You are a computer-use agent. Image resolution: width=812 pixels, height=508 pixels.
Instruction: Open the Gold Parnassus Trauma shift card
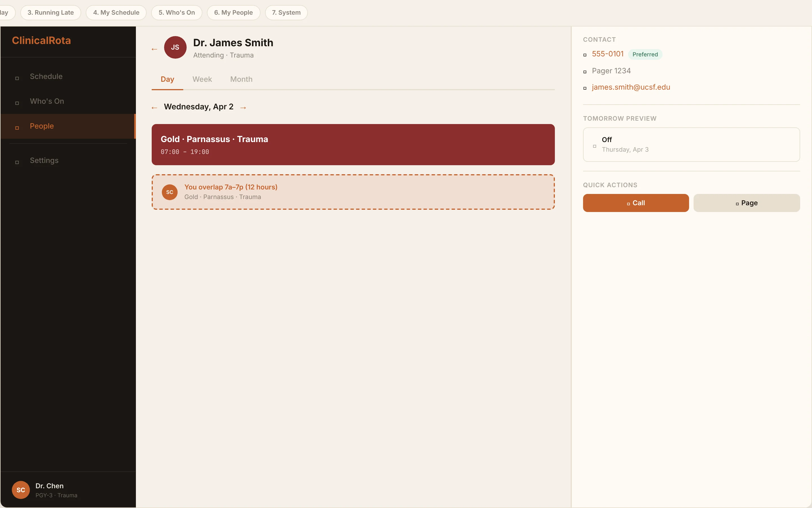[x=353, y=144]
